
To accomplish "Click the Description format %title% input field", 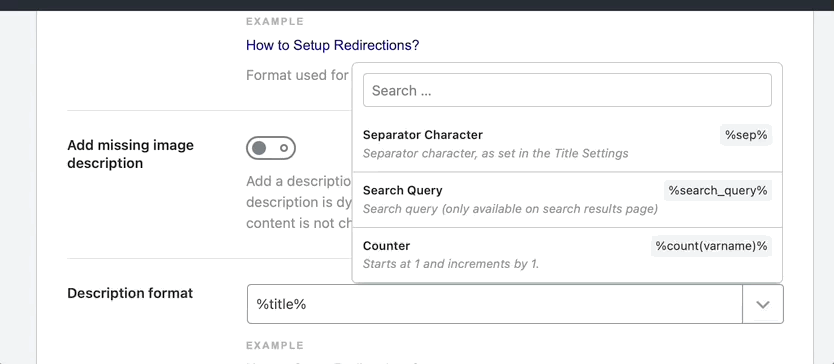I will [495, 304].
